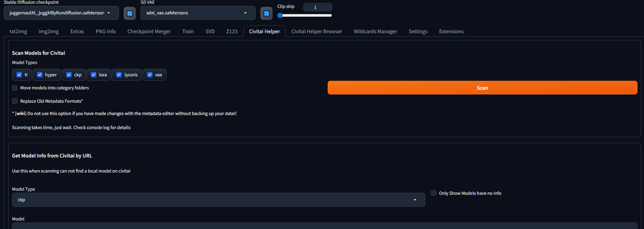The width and height of the screenshot is (644, 229).
Task: Uncheck the lora model type
Action: pyautogui.click(x=94, y=75)
